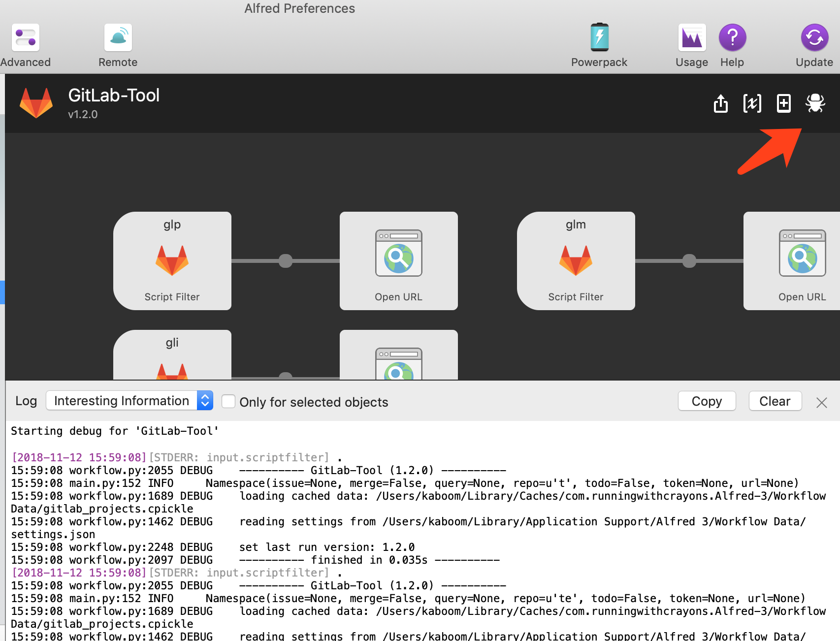Viewport: 840px width, 641px height.
Task: Select the first Open URL node
Action: click(x=398, y=260)
